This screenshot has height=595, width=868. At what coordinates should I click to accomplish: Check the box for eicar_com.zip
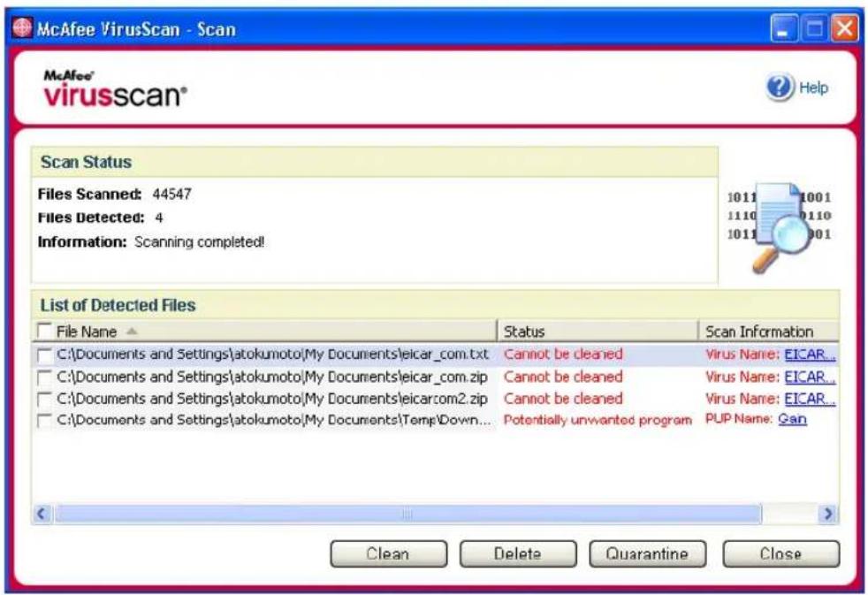43,378
